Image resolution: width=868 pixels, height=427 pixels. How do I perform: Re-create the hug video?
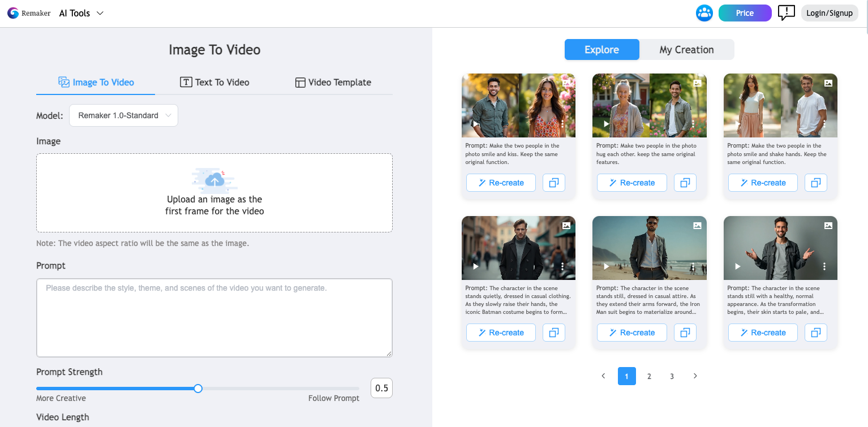coord(631,182)
